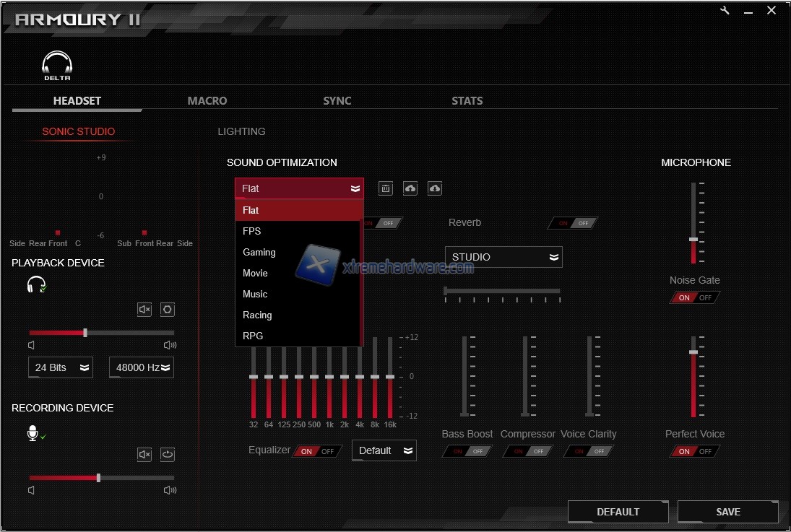Screen dimensions: 791x532
Task: Expand the STUDIO reverb preset dropdown
Action: [x=503, y=257]
